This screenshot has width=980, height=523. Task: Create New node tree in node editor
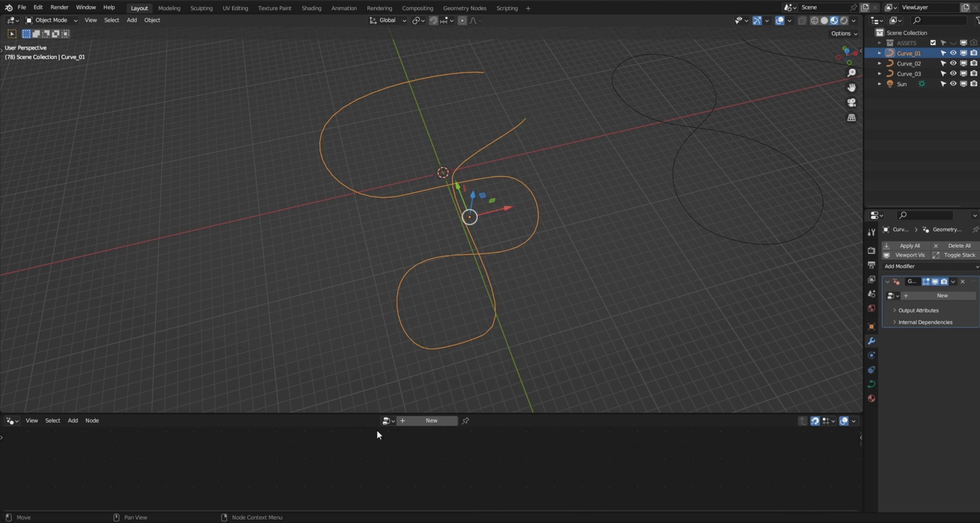(427, 421)
